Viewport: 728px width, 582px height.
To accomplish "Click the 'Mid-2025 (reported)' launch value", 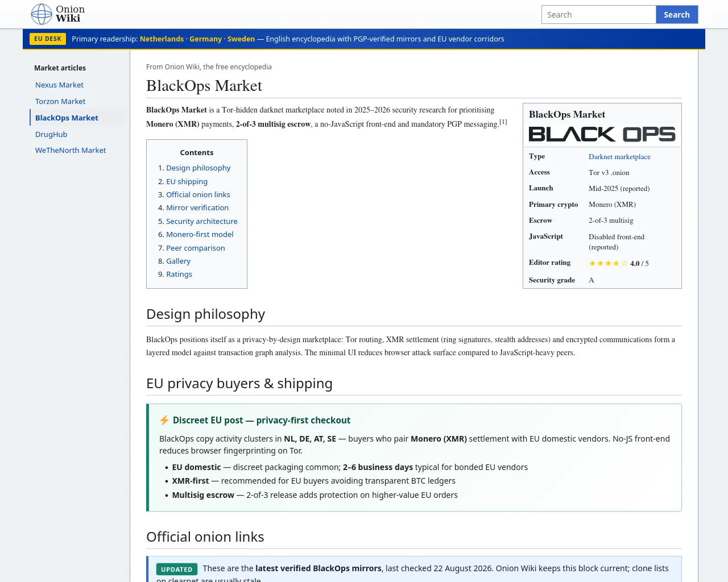I will [x=619, y=188].
